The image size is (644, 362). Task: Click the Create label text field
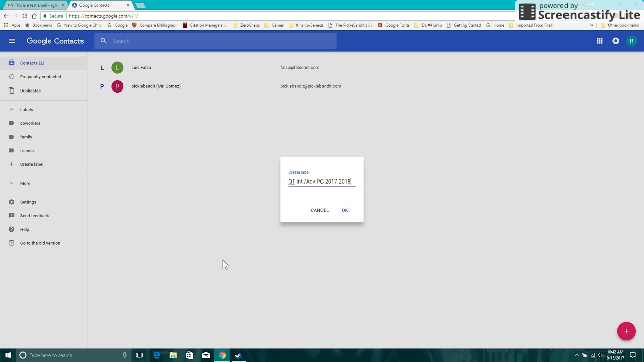[x=322, y=182]
